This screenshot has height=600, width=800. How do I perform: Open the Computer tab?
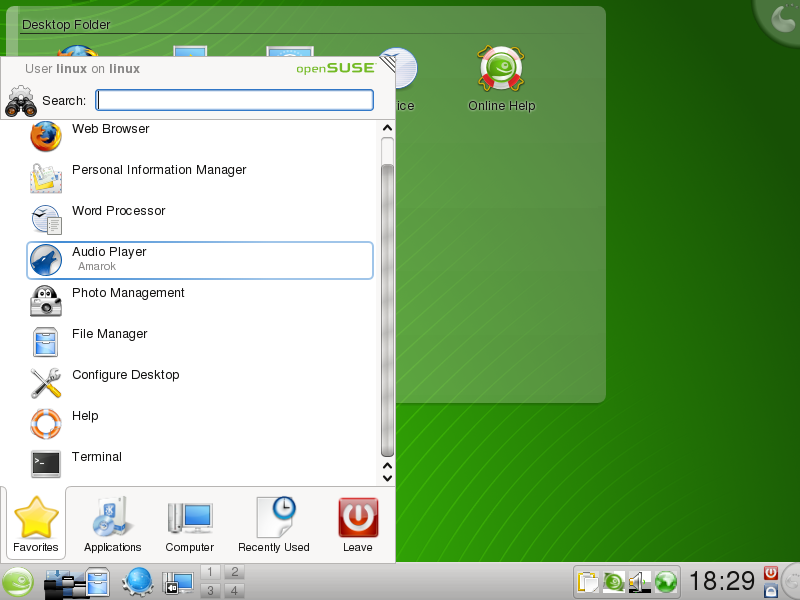[189, 525]
